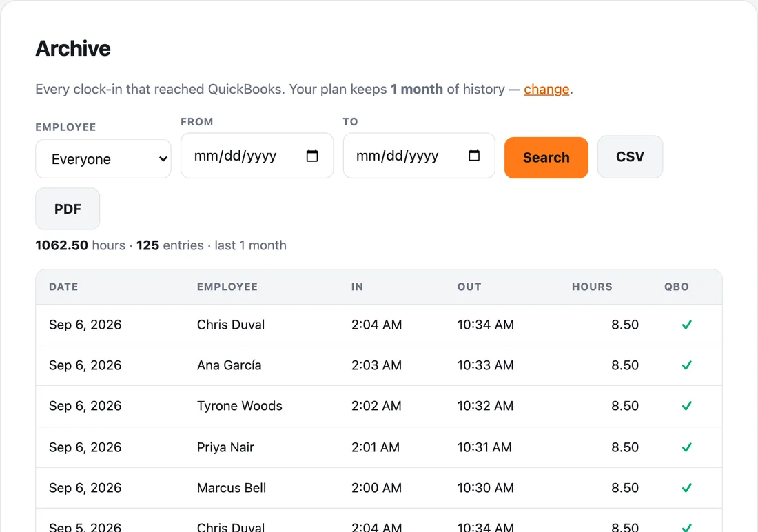Screen dimensions: 758x532
Task: Click the 2:01 AM clock-in time
Action: (x=376, y=447)
